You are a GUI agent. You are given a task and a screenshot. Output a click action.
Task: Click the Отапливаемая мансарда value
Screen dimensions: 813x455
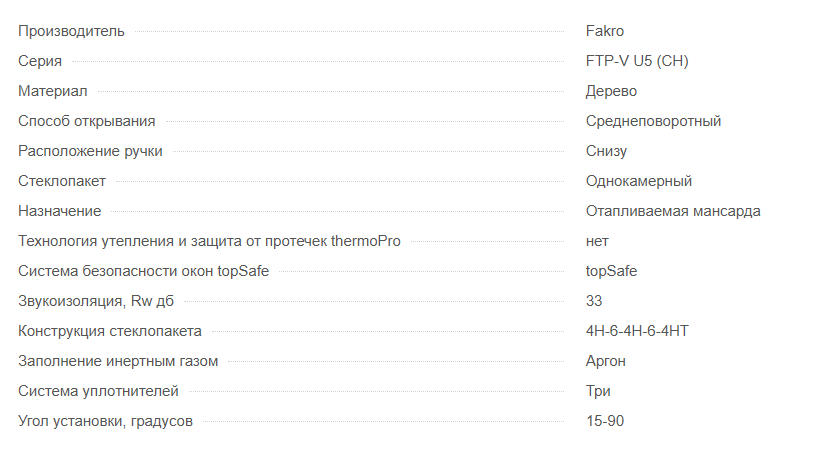click(x=673, y=211)
